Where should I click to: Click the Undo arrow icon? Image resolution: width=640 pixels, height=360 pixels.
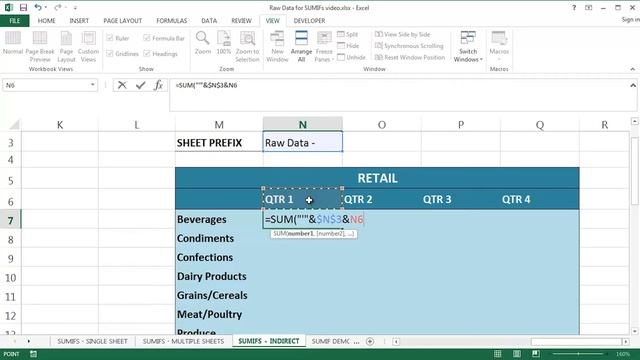(x=38, y=7)
